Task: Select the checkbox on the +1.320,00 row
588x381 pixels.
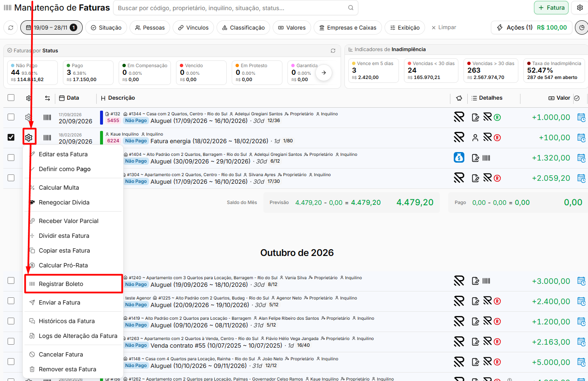Action: [11, 158]
